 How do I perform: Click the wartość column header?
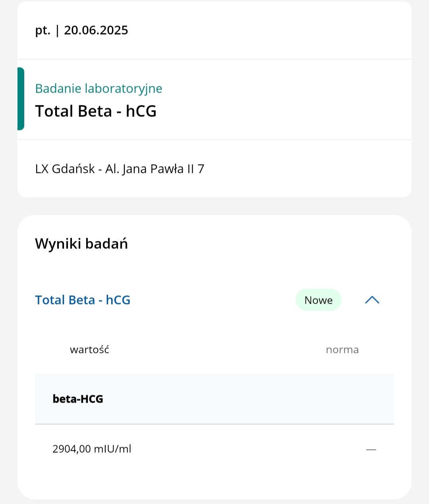point(89,350)
